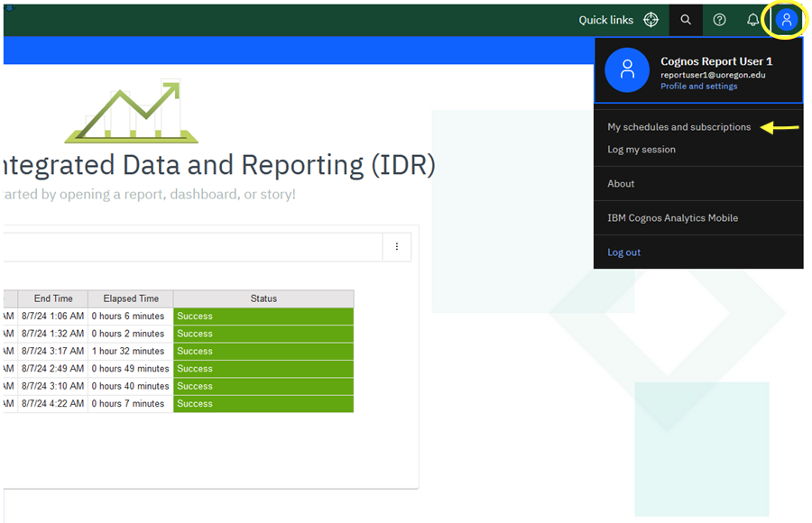This screenshot has height=523, width=812.
Task: Click the 0 hours 40 minutes cell
Action: pos(131,386)
